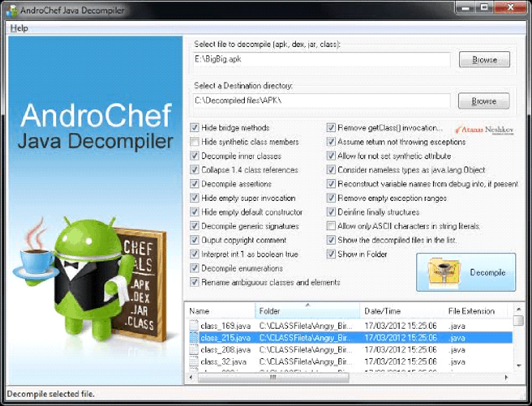Toggle Interpret int 1 as boolean true
Viewport: 532px width, 406px height.
tap(194, 254)
